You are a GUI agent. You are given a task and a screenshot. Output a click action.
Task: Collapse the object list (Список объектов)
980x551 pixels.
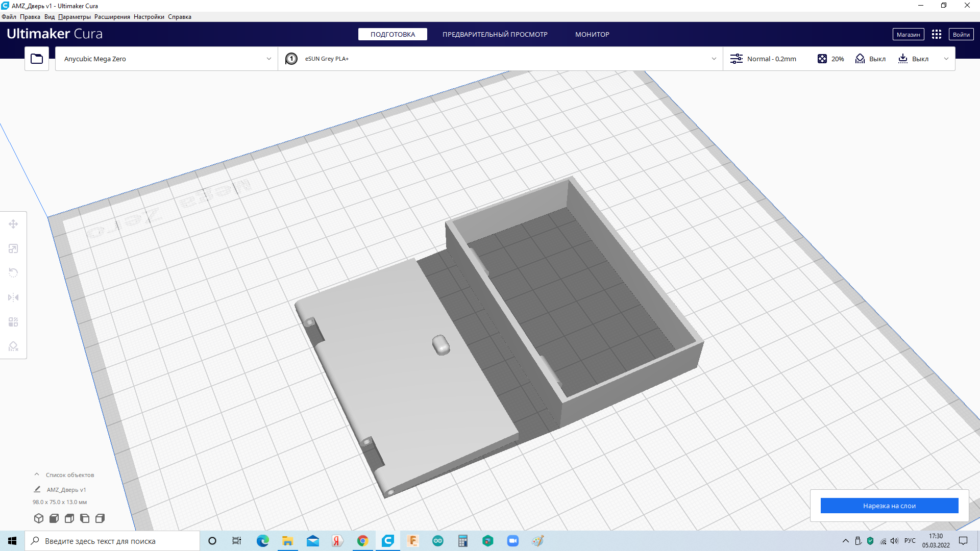37,474
